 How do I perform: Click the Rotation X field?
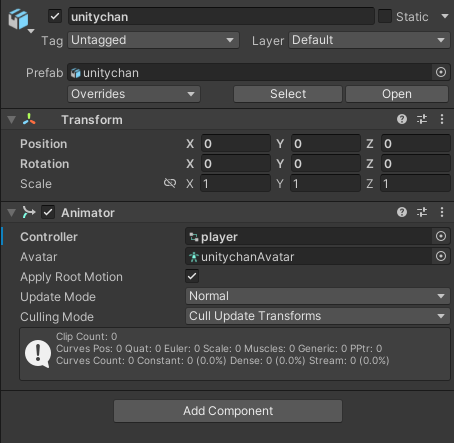pyautogui.click(x=236, y=164)
